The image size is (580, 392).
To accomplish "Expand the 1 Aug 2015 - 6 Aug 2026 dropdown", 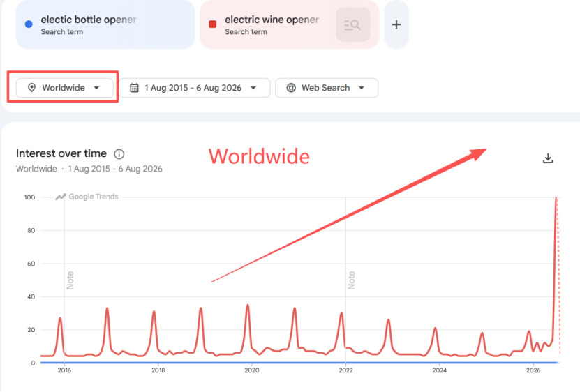I will [x=194, y=88].
